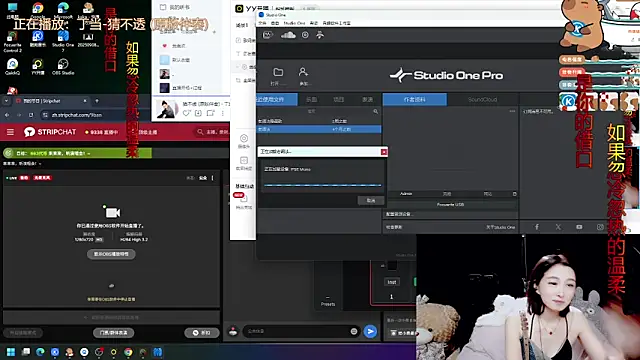The width and height of the screenshot is (640, 360).
Task: Click the first toolbar icon left of SoundCloud cloud
Action: (267, 35)
